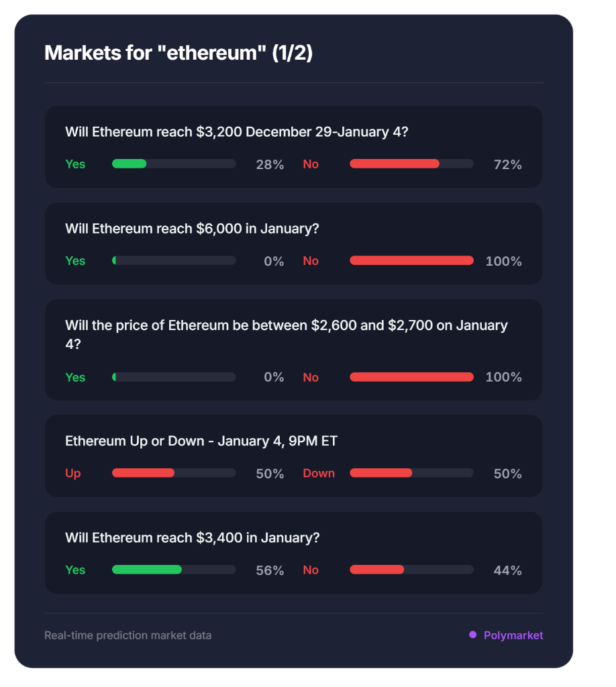Click "Down" on the January 4 9PM market
The image size is (616, 687).
[x=319, y=473]
